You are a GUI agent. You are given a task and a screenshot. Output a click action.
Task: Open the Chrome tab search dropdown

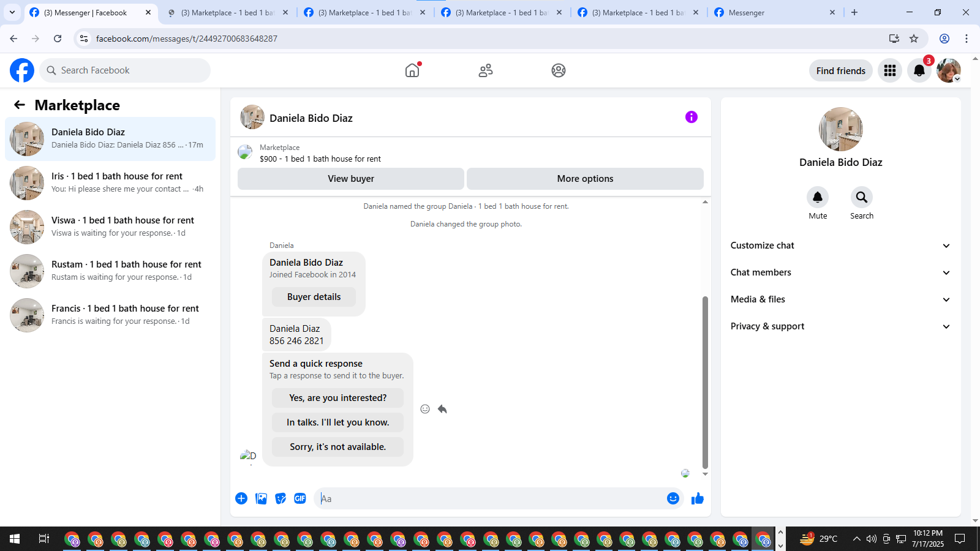click(x=12, y=12)
